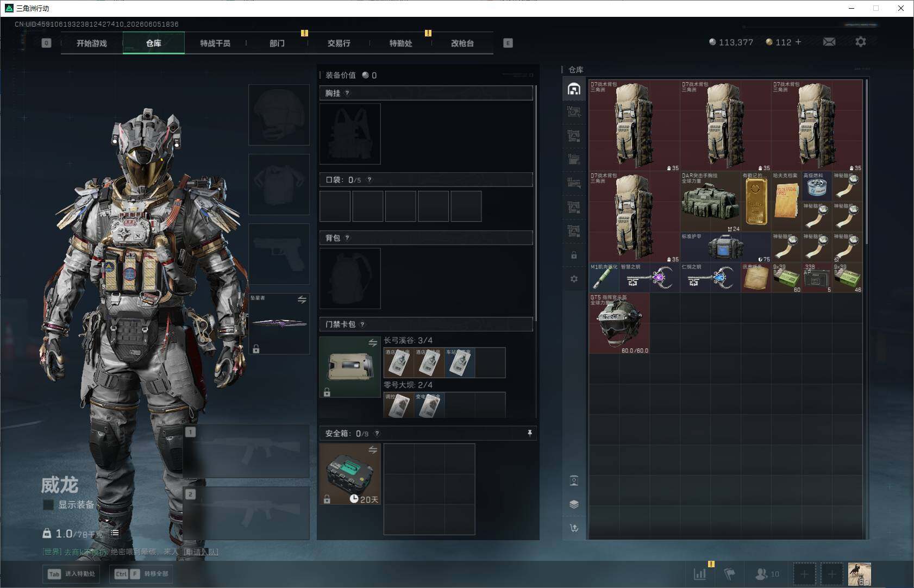This screenshot has height=588, width=914.
Task: Open the mail envelope icon
Action: coord(829,42)
